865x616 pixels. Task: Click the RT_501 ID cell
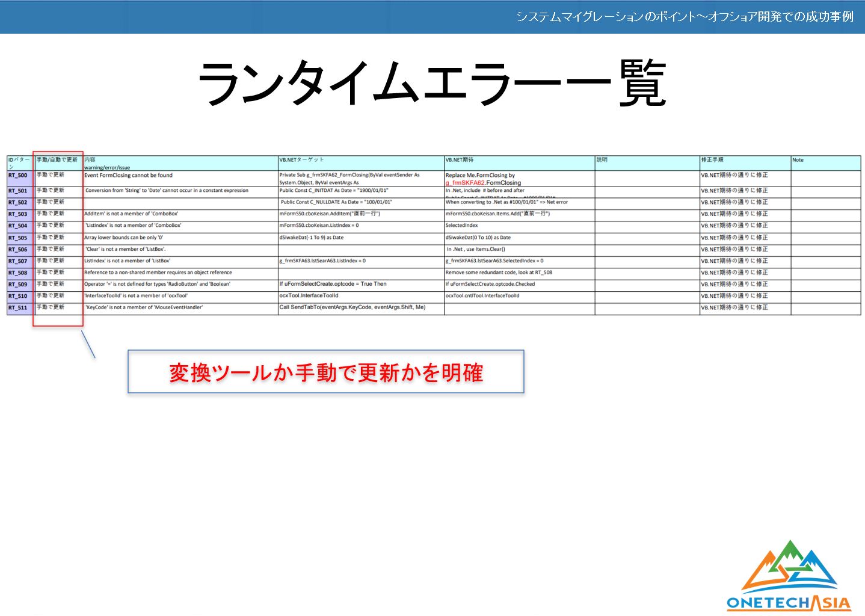[x=20, y=191]
